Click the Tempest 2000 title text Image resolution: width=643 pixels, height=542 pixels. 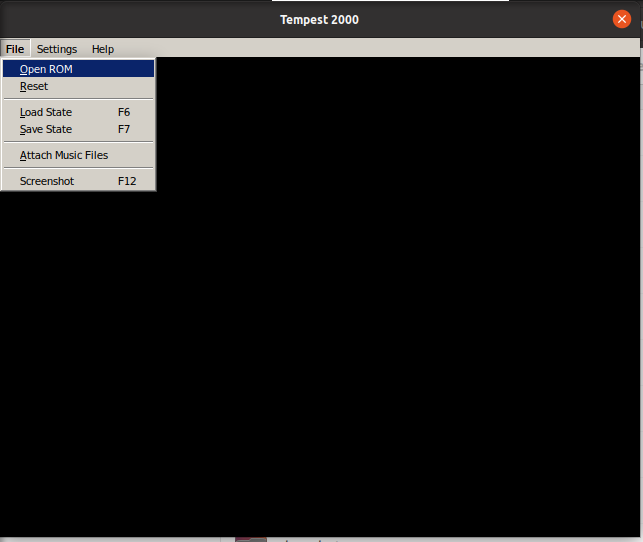(319, 20)
